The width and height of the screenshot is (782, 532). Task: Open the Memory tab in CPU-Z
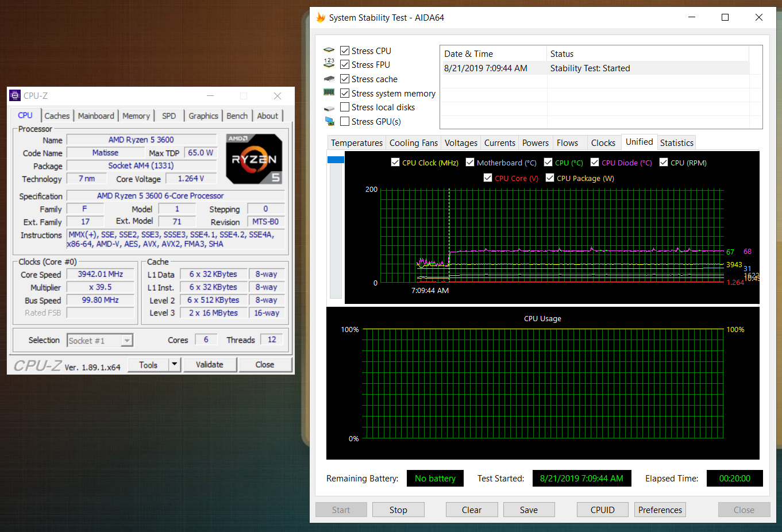[136, 115]
